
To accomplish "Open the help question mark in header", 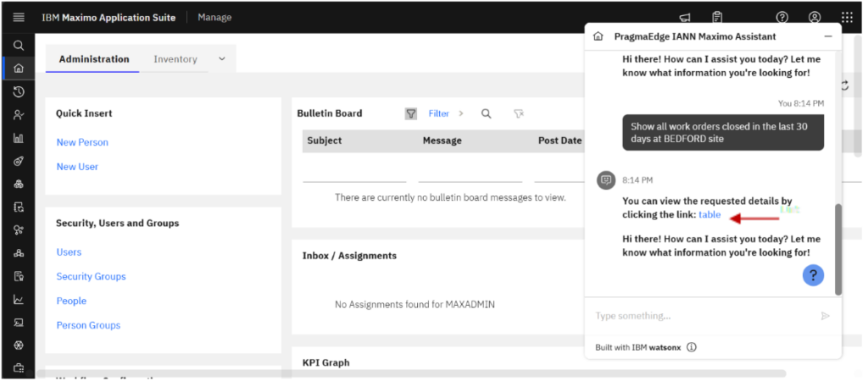I will click(x=782, y=17).
